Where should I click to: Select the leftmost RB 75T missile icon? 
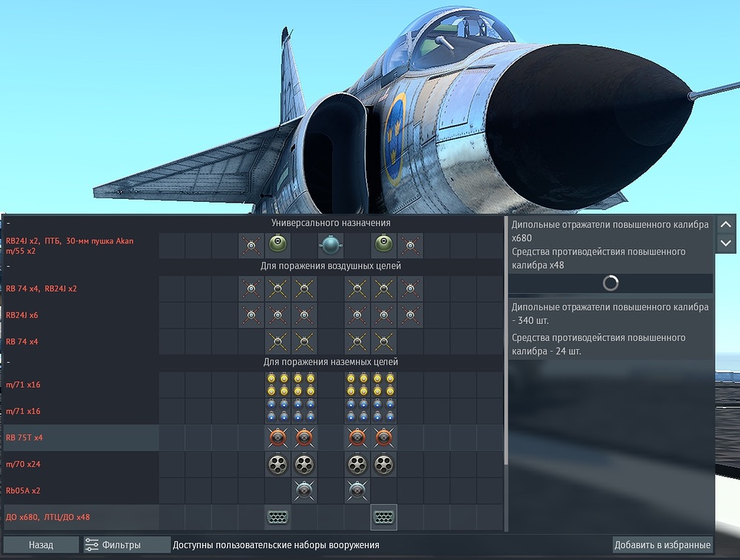click(277, 438)
